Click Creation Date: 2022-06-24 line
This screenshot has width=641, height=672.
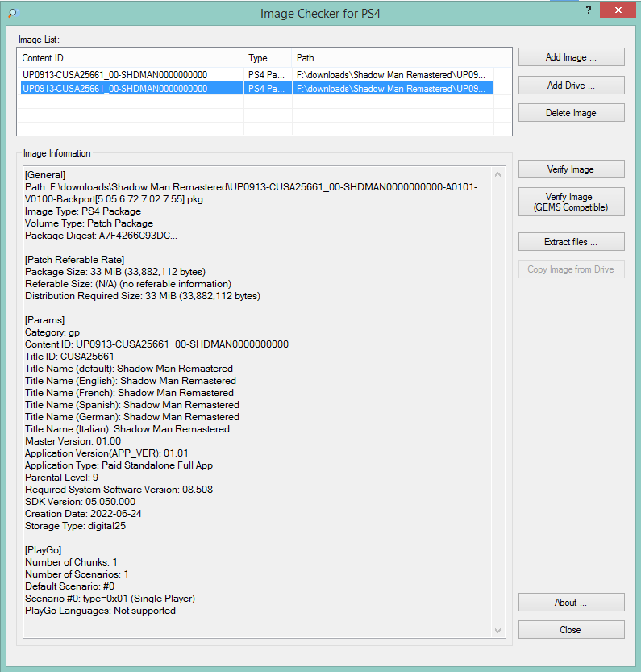[x=83, y=513]
